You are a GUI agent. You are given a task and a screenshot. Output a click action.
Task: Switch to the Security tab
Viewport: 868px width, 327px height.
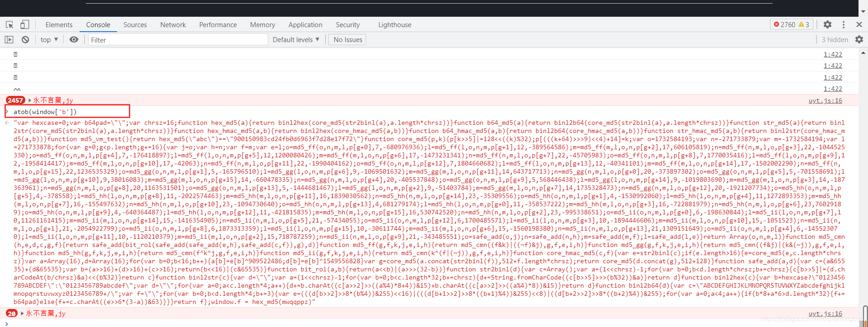(x=348, y=25)
